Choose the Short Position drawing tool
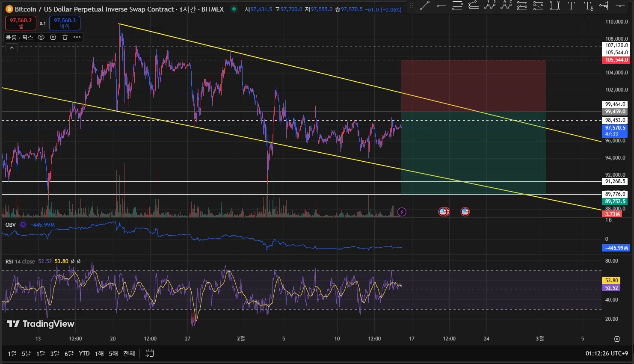The image size is (634, 364). pyautogui.click(x=539, y=6)
